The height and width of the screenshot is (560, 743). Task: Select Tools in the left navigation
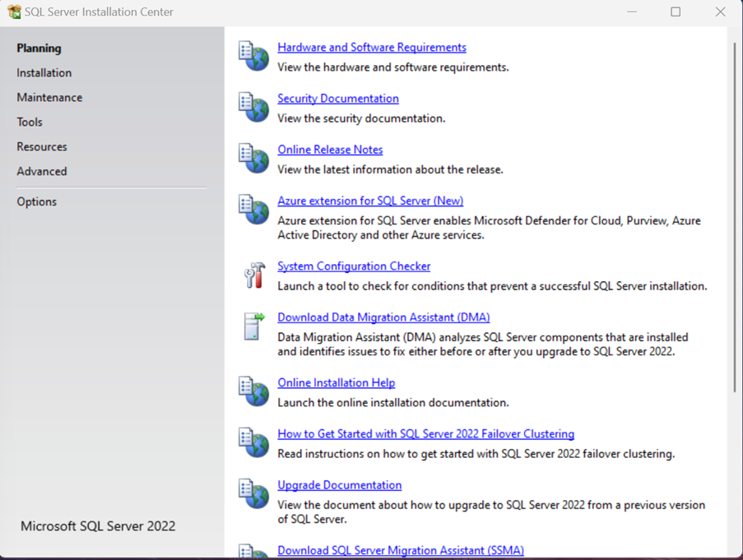coord(30,123)
